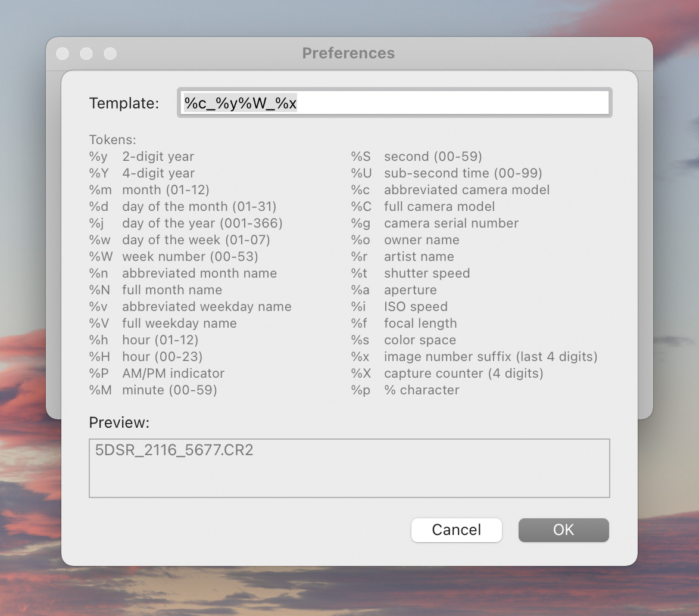The height and width of the screenshot is (616, 699).
Task: Click 'full month name' text
Action: click(172, 290)
